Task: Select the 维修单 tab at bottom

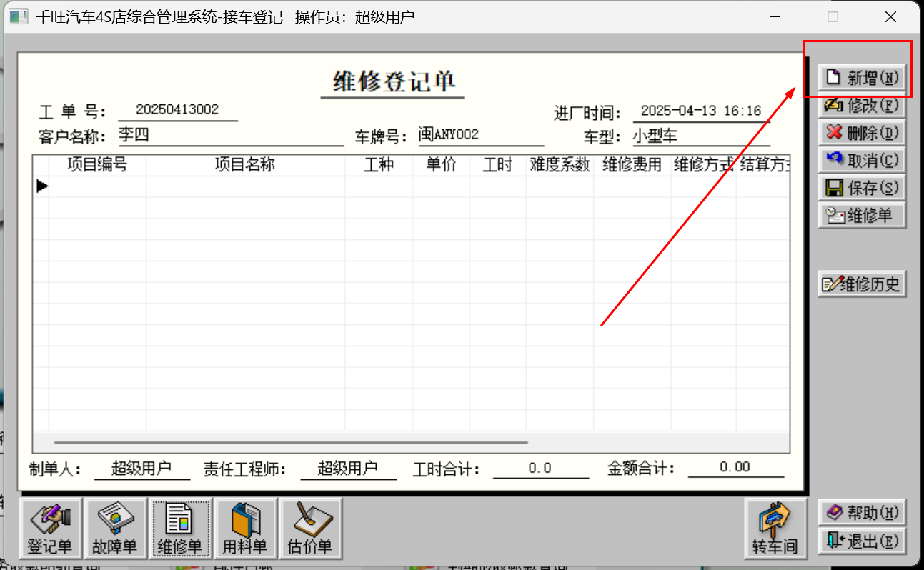Action: click(x=180, y=529)
